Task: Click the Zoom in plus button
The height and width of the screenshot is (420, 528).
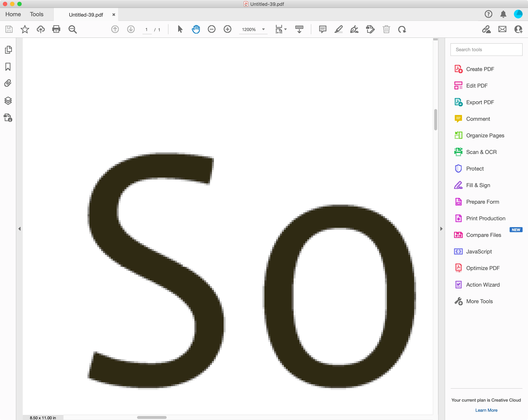Action: pos(228,29)
